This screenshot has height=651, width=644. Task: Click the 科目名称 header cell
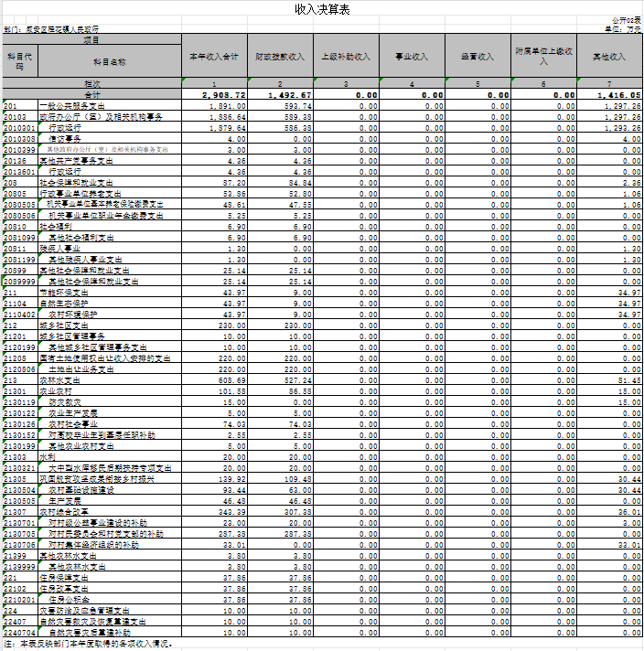[x=110, y=61]
